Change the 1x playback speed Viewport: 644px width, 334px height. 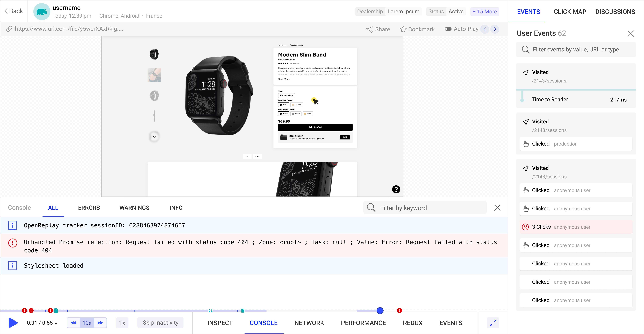(122, 323)
